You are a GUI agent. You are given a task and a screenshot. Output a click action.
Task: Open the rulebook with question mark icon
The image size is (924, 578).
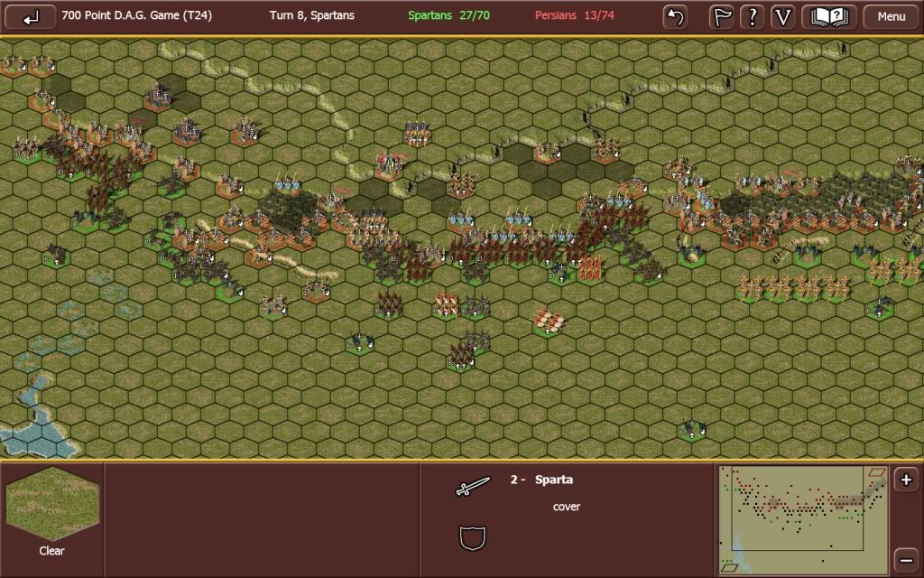coord(829,17)
